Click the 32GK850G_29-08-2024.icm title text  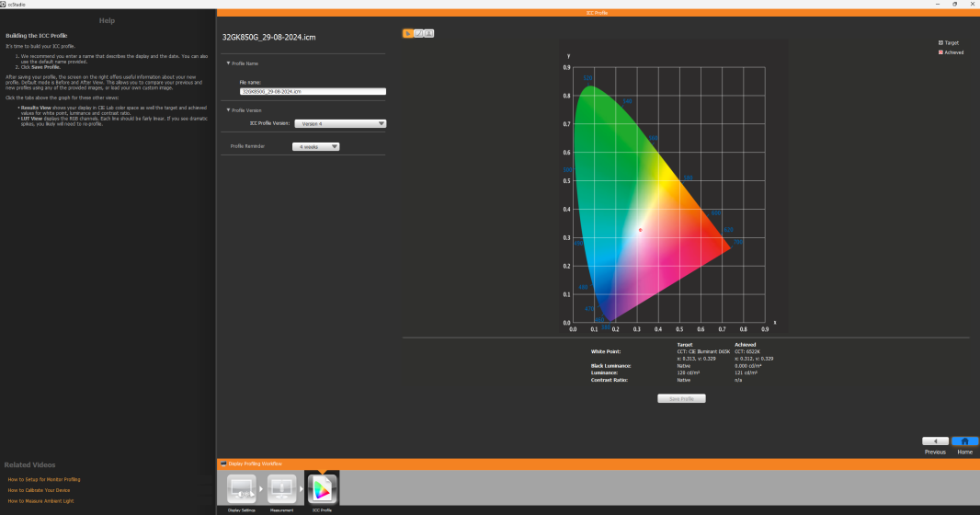coord(268,37)
